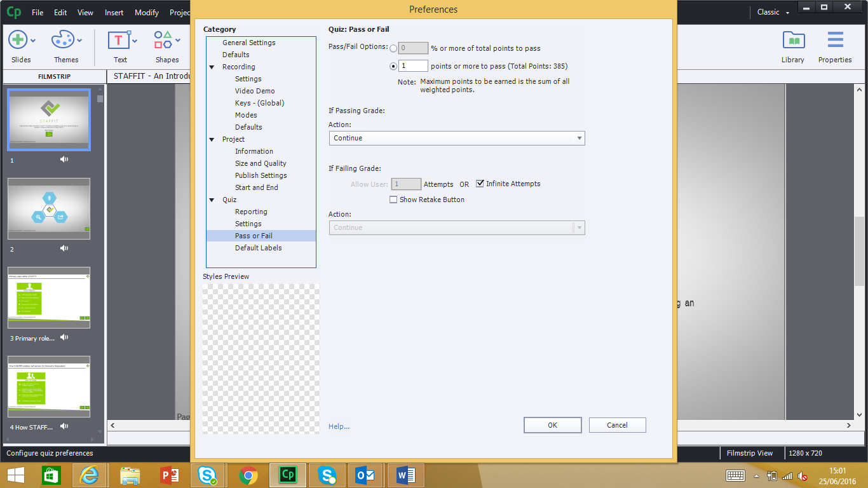Click the muted volume tray icon

click(x=803, y=475)
